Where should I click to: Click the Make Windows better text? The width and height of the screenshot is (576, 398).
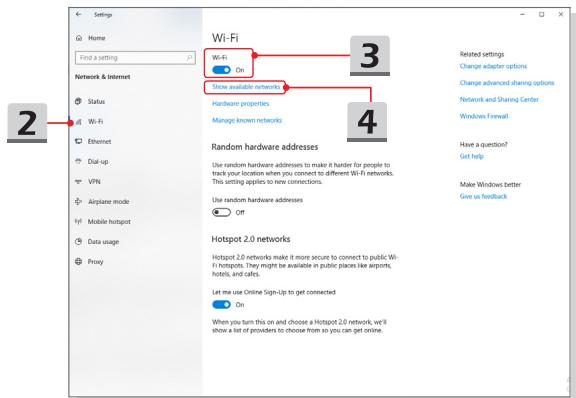point(490,184)
